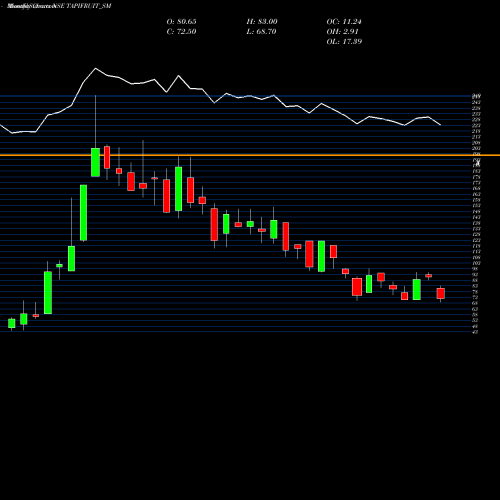Click the open price "O: 80.65"
Image resolution: width=500 pixels, height=500 pixels.
pos(181,22)
